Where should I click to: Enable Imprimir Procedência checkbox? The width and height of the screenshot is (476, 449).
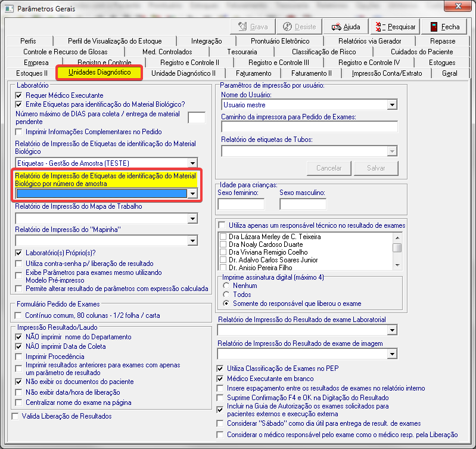tap(19, 357)
